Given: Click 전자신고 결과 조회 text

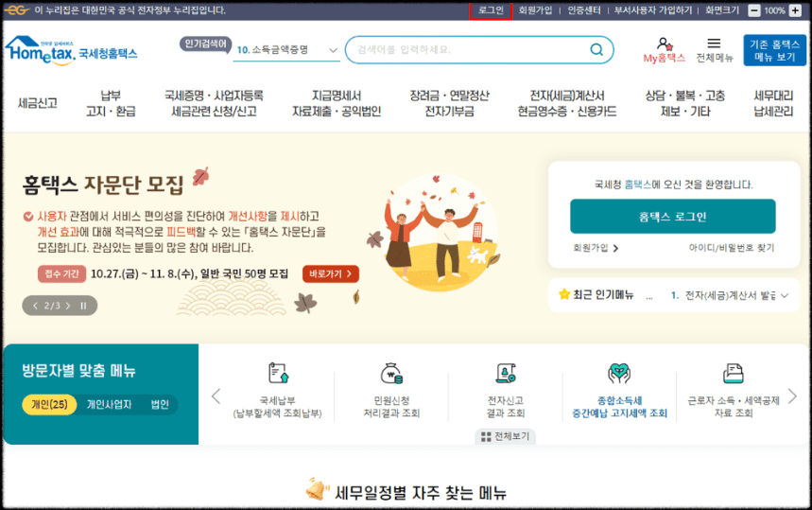Looking at the screenshot, I should tap(506, 407).
